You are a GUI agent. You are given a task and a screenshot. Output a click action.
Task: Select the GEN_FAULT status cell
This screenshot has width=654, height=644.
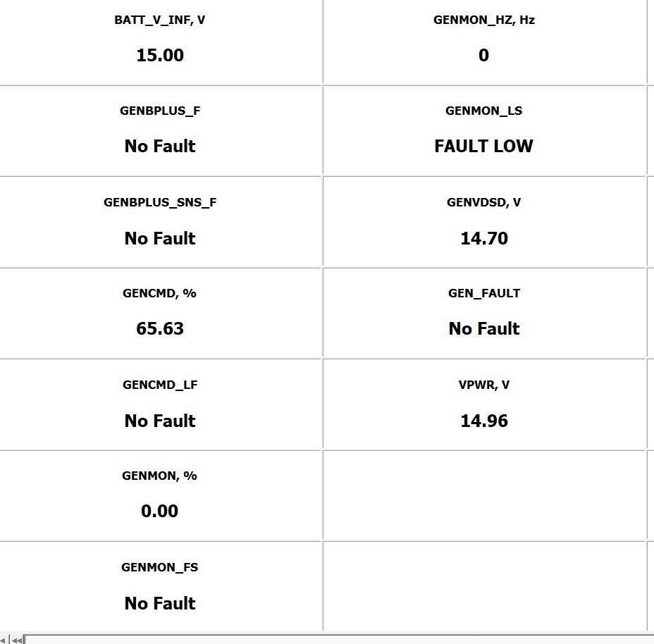click(483, 312)
